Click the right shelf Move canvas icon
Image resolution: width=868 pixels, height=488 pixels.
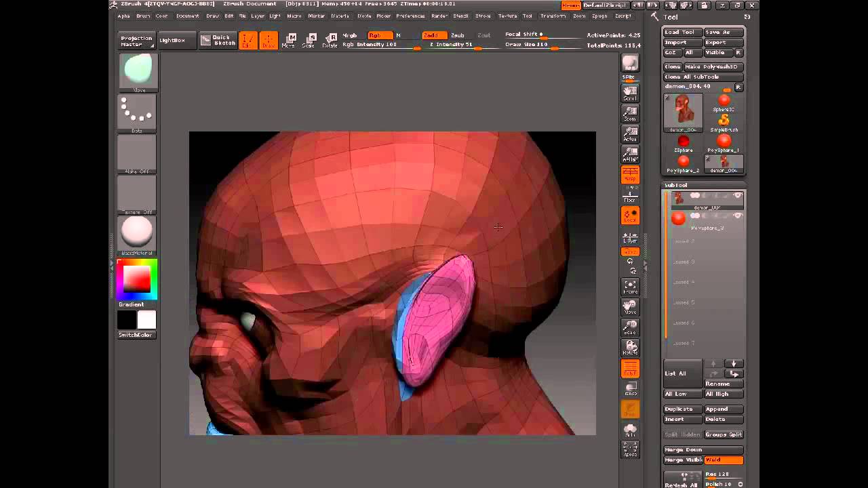pyautogui.click(x=630, y=307)
